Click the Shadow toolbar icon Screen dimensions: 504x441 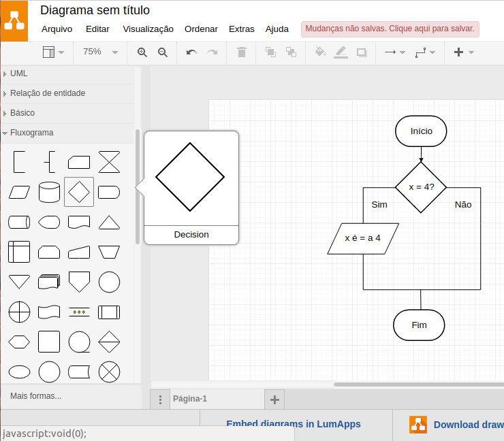[362, 52]
